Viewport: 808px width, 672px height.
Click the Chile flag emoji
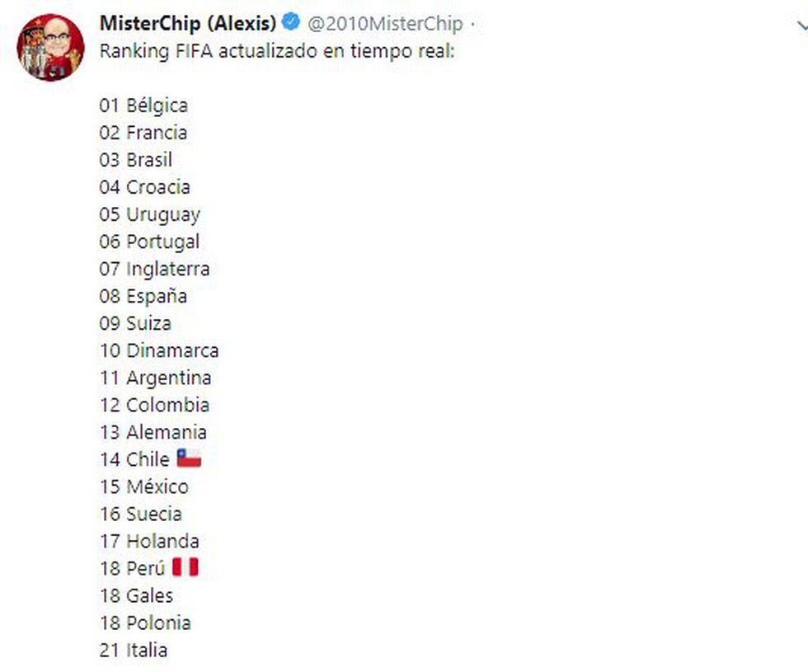189,459
